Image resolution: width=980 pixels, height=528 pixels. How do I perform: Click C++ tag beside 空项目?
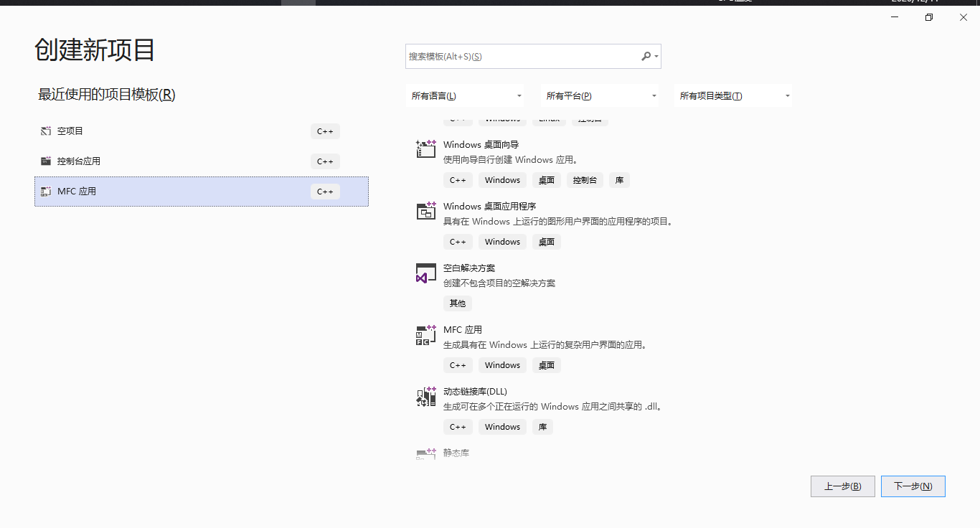(325, 131)
